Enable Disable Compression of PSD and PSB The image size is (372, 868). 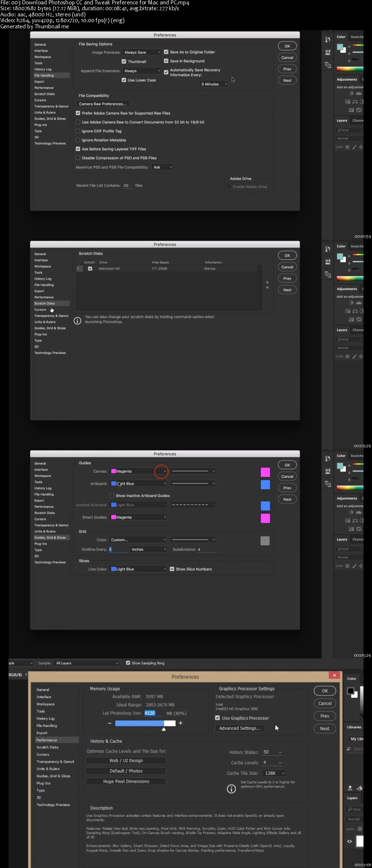point(78,158)
